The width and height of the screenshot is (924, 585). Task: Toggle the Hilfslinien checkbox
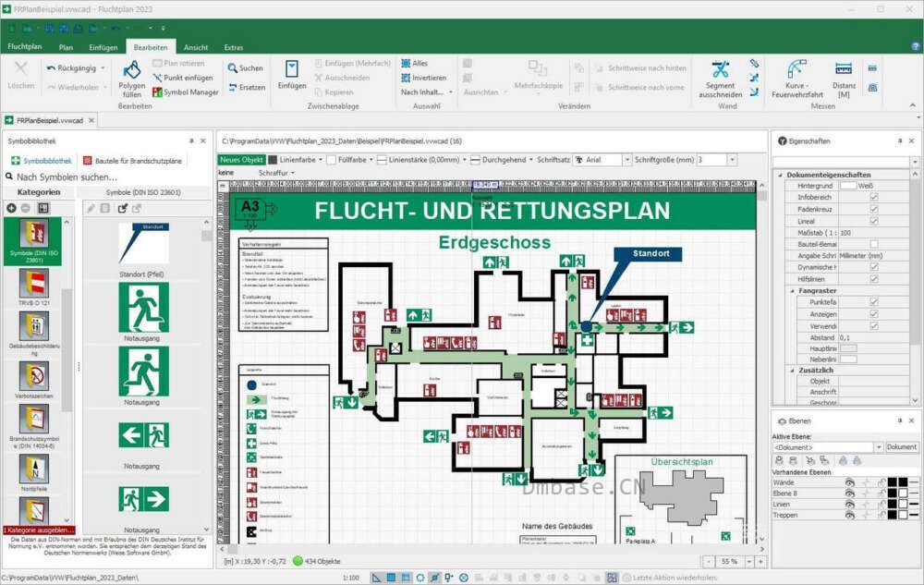click(874, 279)
